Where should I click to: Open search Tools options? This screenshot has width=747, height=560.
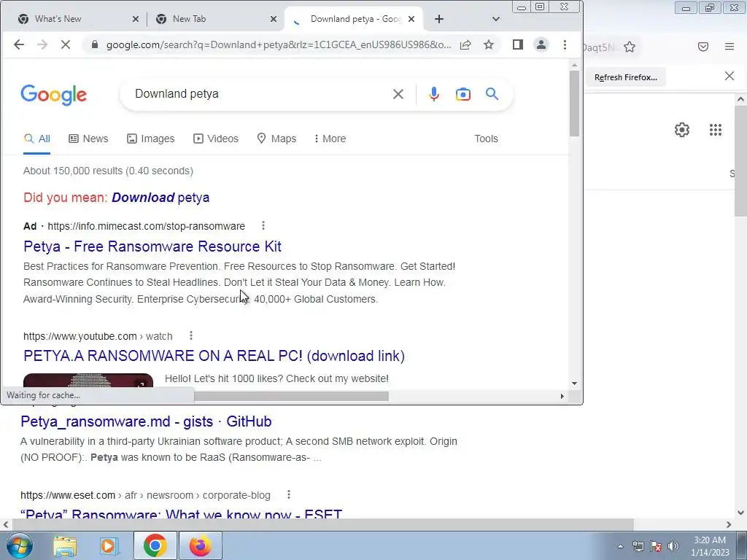pyautogui.click(x=486, y=139)
